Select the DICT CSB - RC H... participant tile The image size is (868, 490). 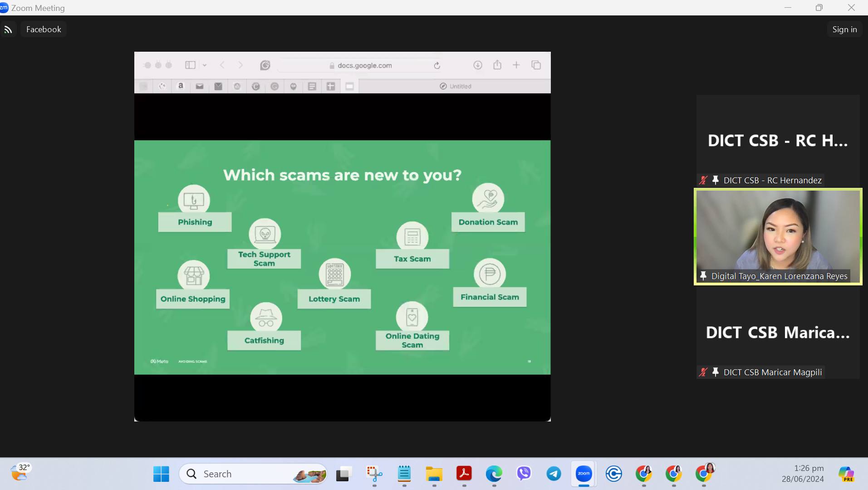tap(778, 141)
